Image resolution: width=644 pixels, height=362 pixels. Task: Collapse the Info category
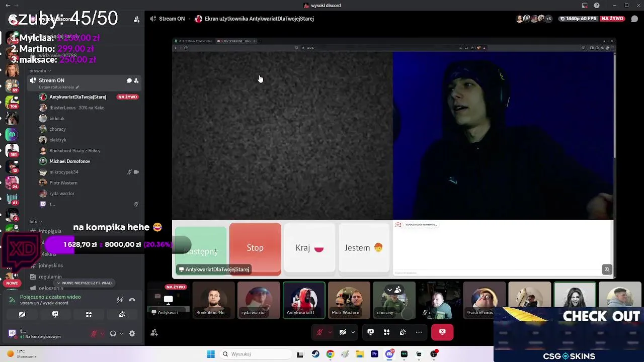[35, 222]
